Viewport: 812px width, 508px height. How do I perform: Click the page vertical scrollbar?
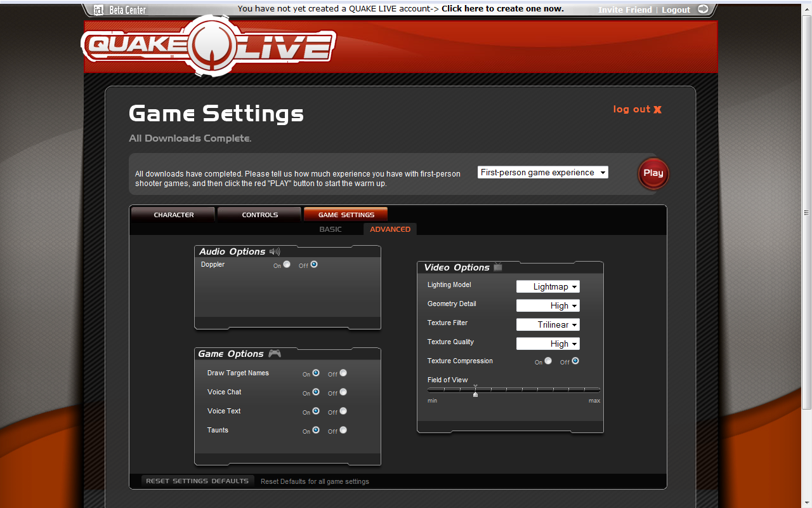point(807,212)
